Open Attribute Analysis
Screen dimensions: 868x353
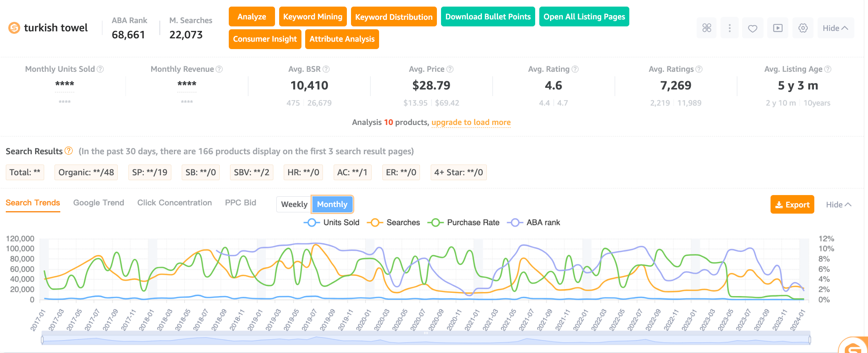pos(342,39)
